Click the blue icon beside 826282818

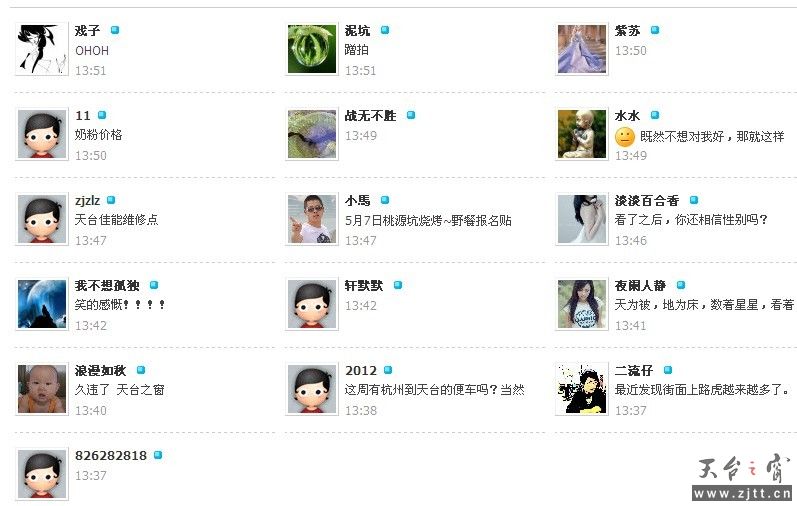pos(158,455)
